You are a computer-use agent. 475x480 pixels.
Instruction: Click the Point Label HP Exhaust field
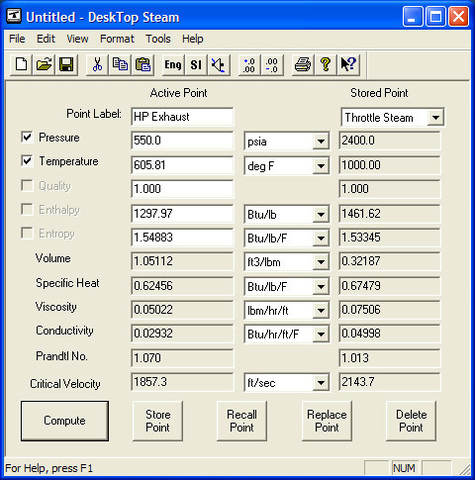click(182, 117)
